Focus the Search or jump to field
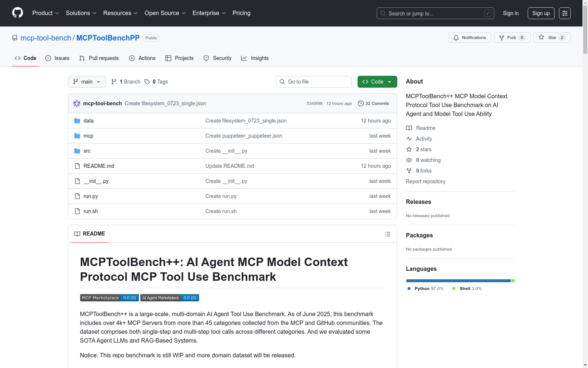Viewport: 588px width, 368px height. tap(435, 13)
